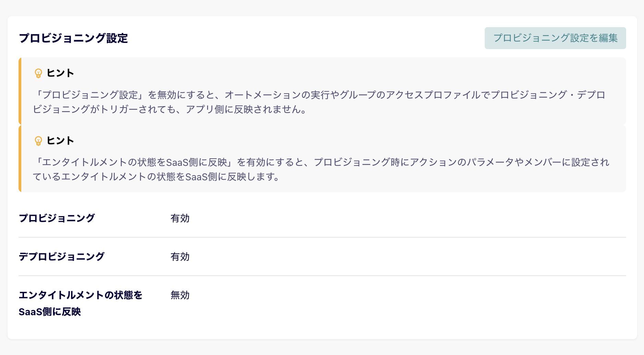Click hint paragraph about reflecting entitlements to SaaS
The image size is (644, 355).
(x=321, y=169)
